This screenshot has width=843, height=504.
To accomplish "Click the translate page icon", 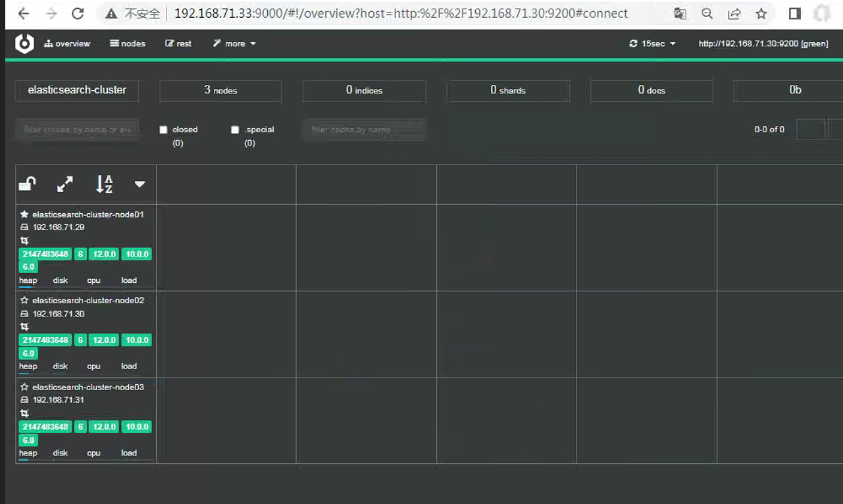I will coord(680,14).
